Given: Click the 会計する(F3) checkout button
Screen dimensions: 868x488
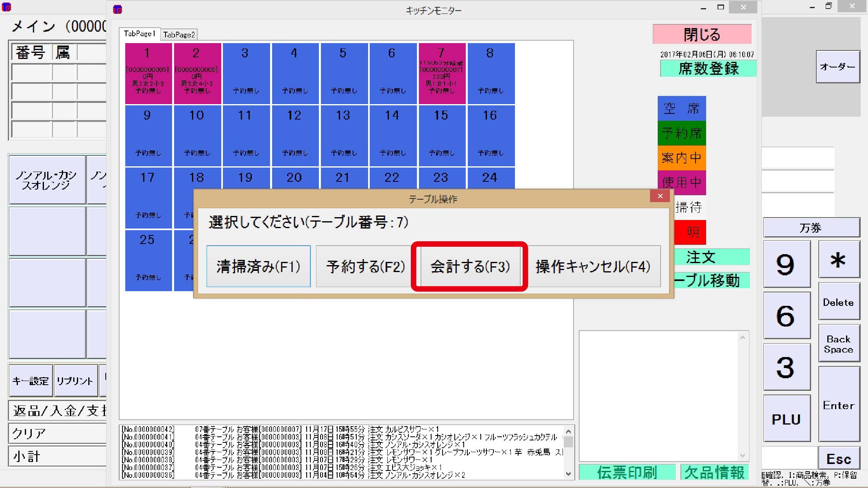Looking at the screenshot, I should [x=469, y=267].
